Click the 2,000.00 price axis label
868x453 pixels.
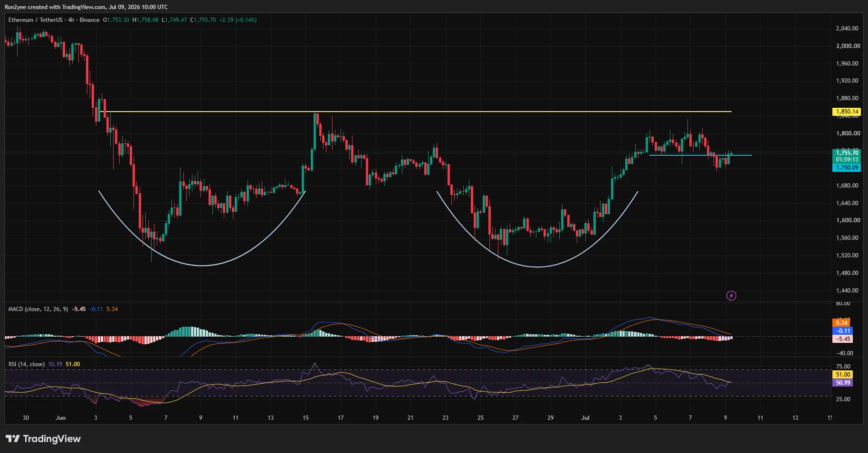click(x=848, y=46)
